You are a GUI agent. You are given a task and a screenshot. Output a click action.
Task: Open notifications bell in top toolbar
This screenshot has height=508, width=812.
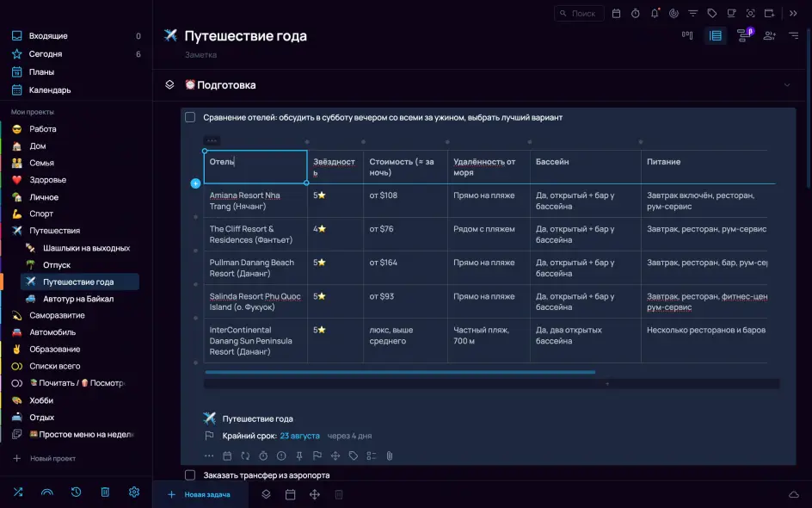pos(655,13)
